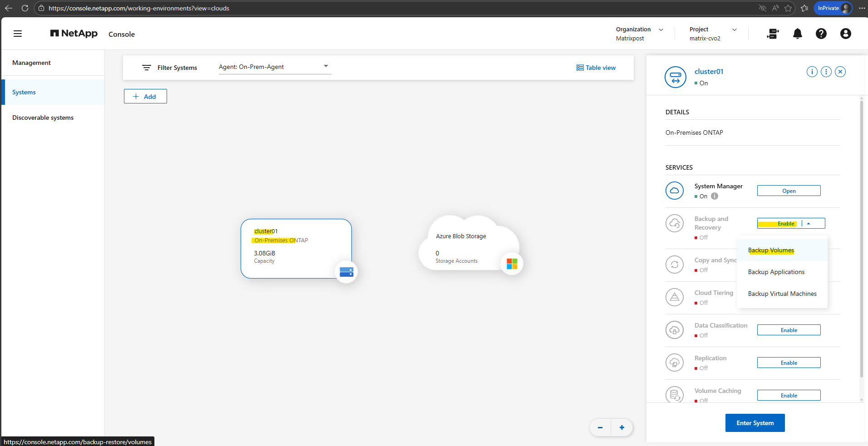
Task: Go to Discoverable systems tab
Action: pos(43,118)
